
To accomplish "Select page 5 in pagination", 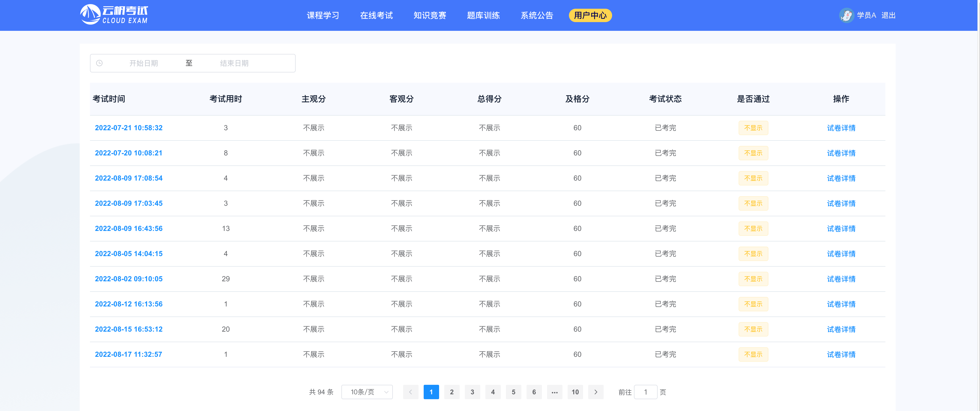I will pos(513,392).
